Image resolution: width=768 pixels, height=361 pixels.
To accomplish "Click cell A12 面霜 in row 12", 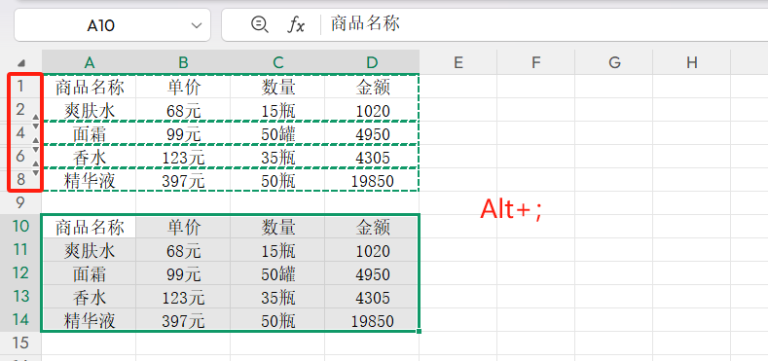I will [89, 273].
